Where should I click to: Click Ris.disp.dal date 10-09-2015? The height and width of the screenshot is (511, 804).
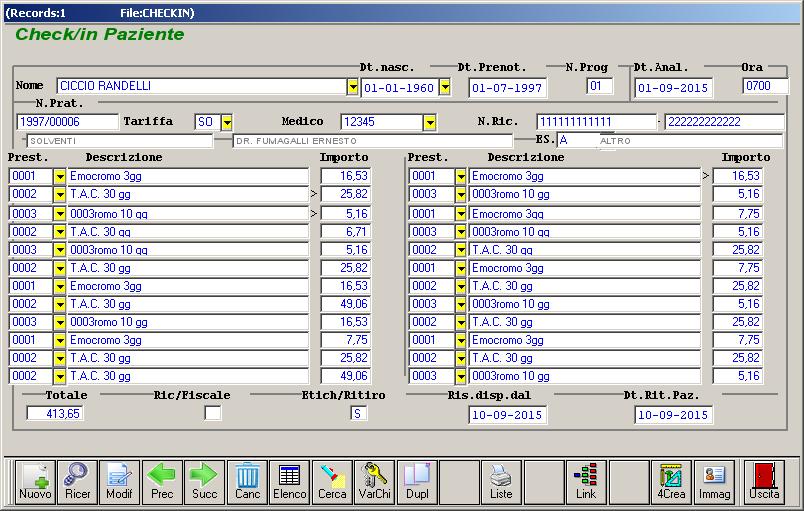(x=508, y=415)
